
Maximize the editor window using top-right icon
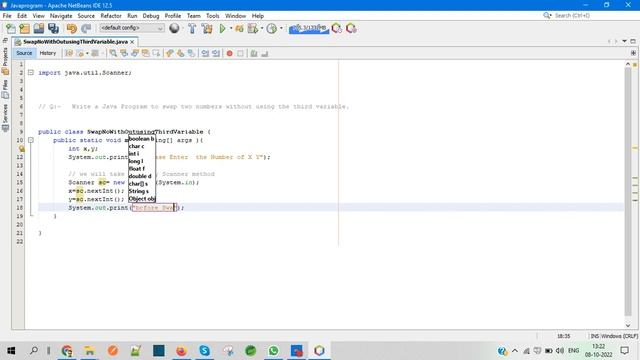click(633, 41)
